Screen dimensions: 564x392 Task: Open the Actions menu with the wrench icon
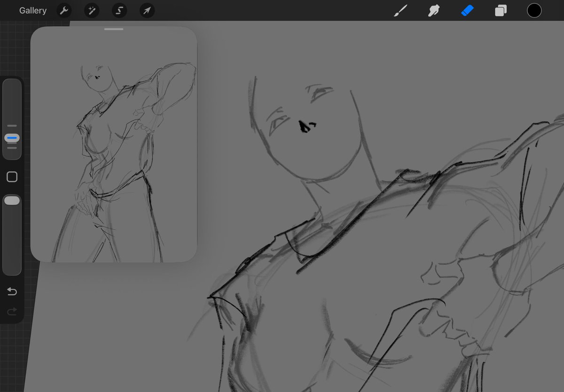64,10
